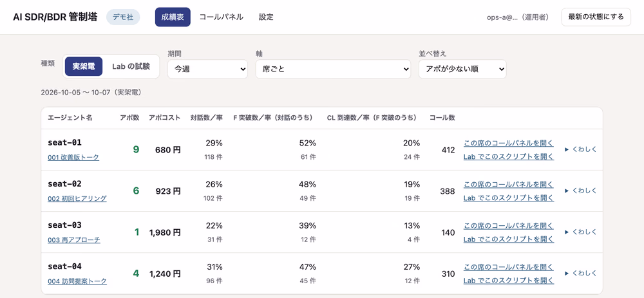The image size is (644, 298).
Task: Click the 680 円 appointment cost
Action: pyautogui.click(x=167, y=150)
